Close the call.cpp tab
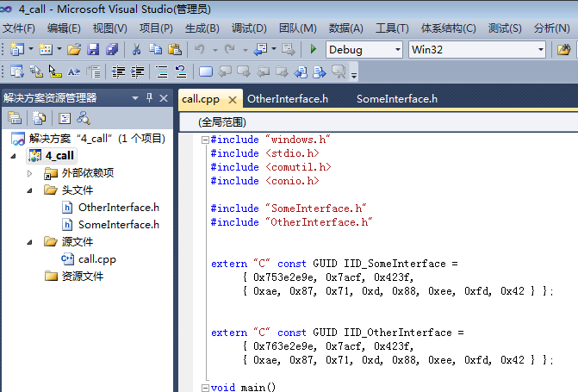 [233, 100]
